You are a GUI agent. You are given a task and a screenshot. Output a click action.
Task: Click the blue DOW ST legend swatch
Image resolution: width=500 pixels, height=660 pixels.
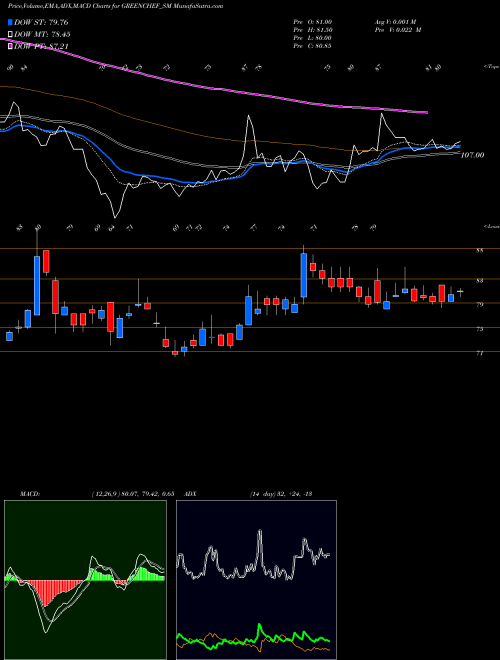tap(10, 22)
